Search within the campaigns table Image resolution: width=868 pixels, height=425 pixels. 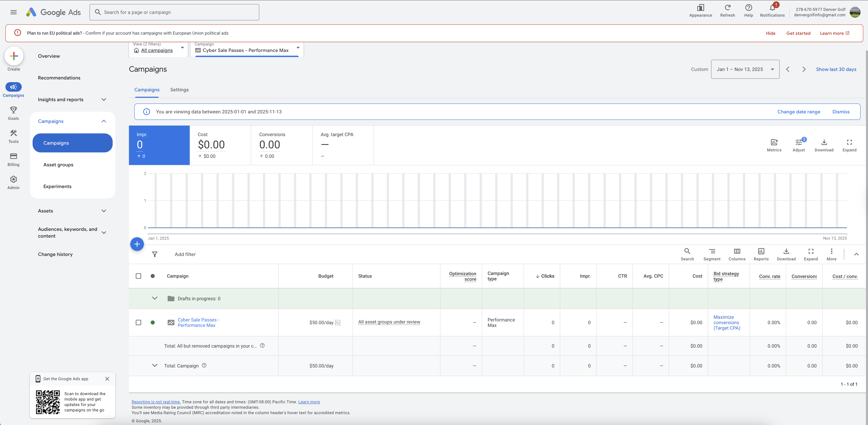[x=687, y=254]
